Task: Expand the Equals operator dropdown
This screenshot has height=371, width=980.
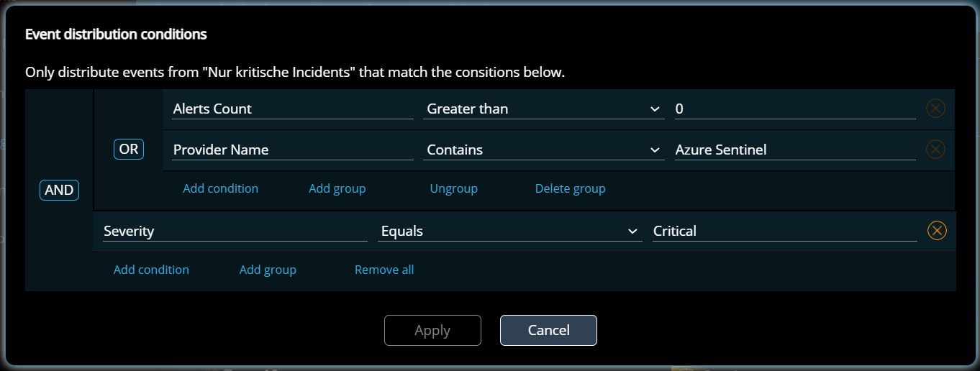Action: [509, 232]
